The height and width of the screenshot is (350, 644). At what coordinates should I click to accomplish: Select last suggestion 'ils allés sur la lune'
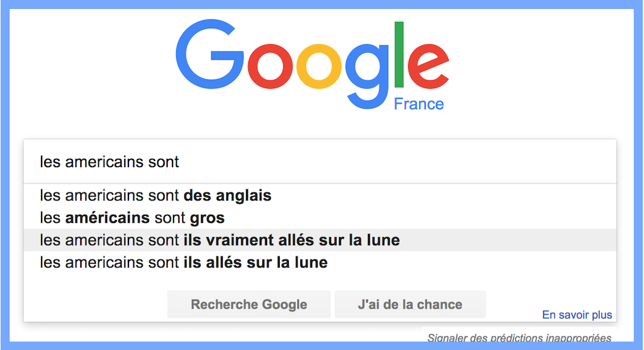[320, 262]
